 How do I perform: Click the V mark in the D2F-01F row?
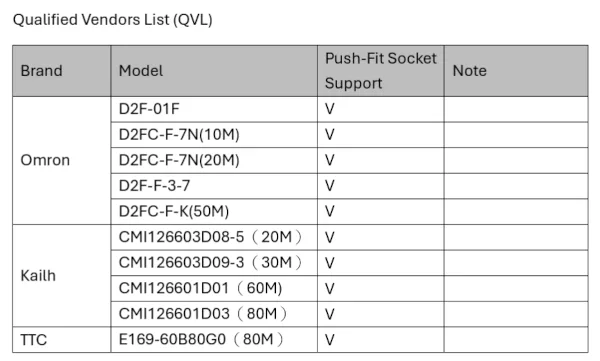click(x=330, y=109)
